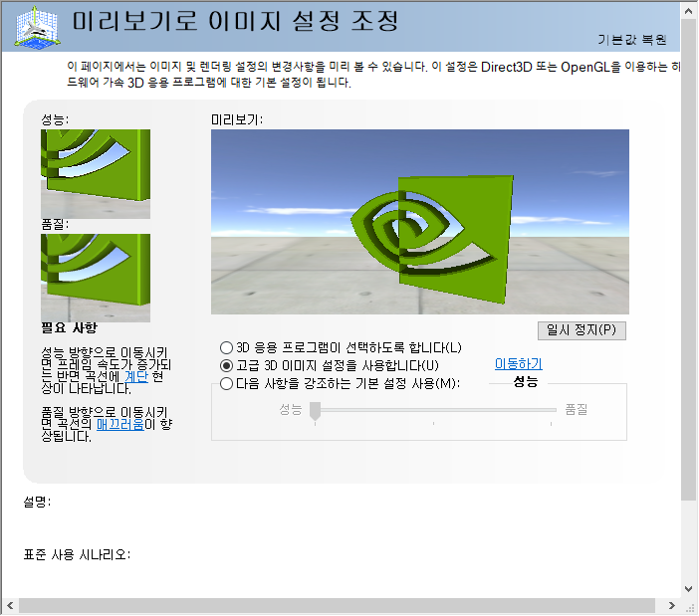The image size is (699, 616).
Task: Click the 일시 정지(P) button
Action: coord(582,330)
